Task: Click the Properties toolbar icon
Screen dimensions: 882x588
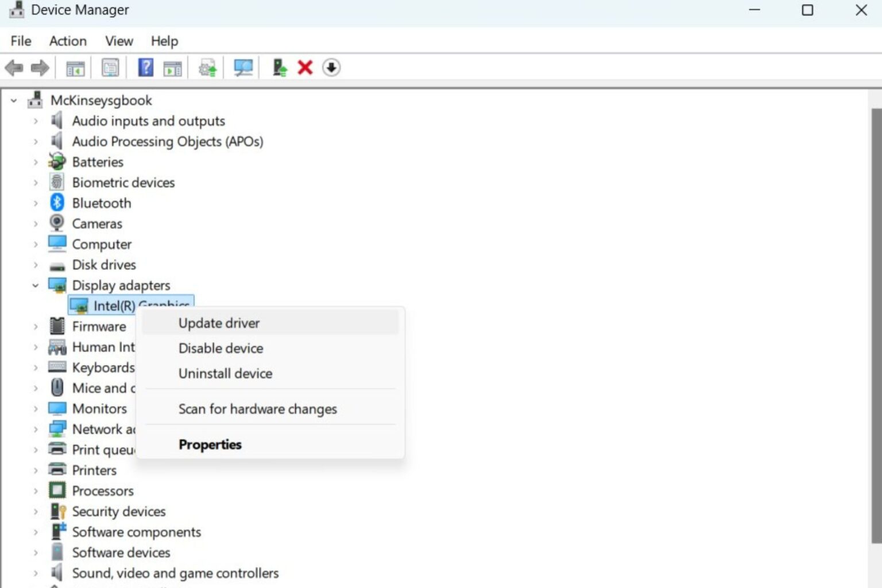Action: point(110,67)
